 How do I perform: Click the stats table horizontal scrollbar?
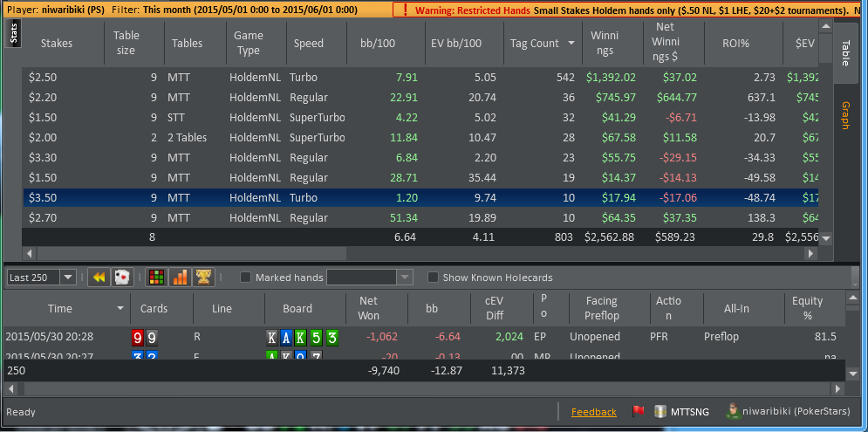[x=419, y=254]
